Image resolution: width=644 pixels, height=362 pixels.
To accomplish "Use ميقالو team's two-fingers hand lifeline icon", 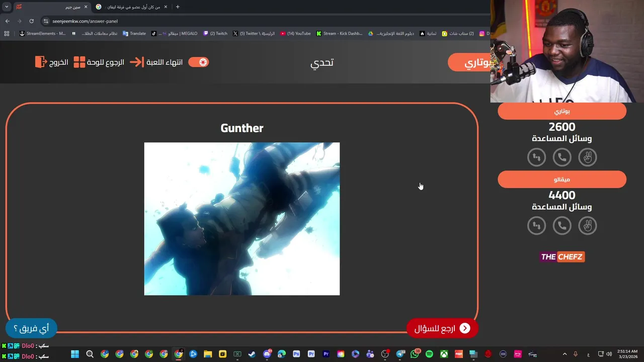I will pyautogui.click(x=587, y=226).
